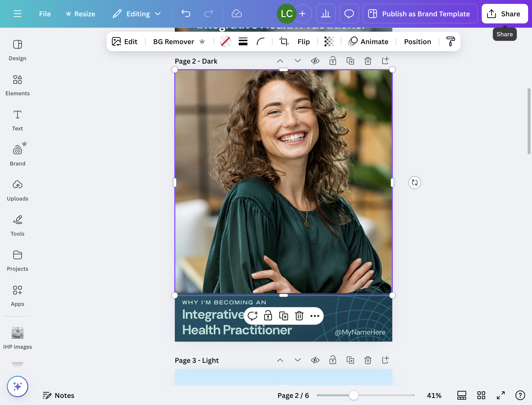This screenshot has width=532, height=405.
Task: Click the Share button
Action: click(x=504, y=14)
